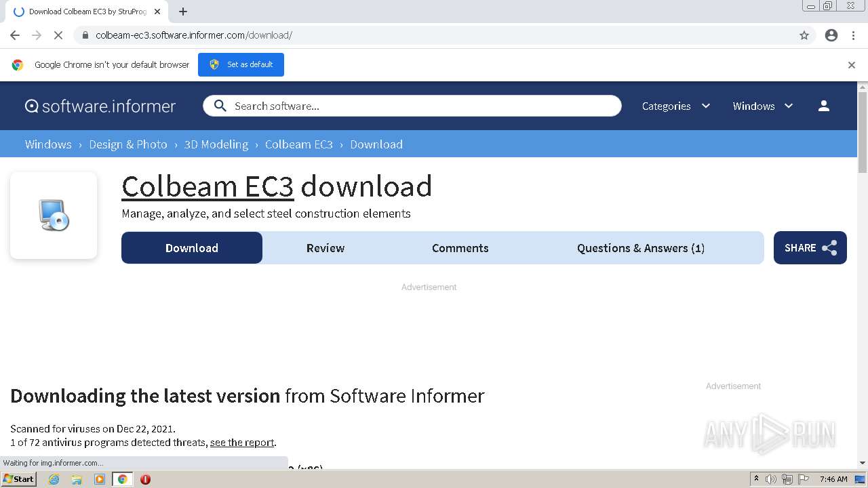
Task: Go to Windows breadcrumb link
Action: tap(48, 144)
